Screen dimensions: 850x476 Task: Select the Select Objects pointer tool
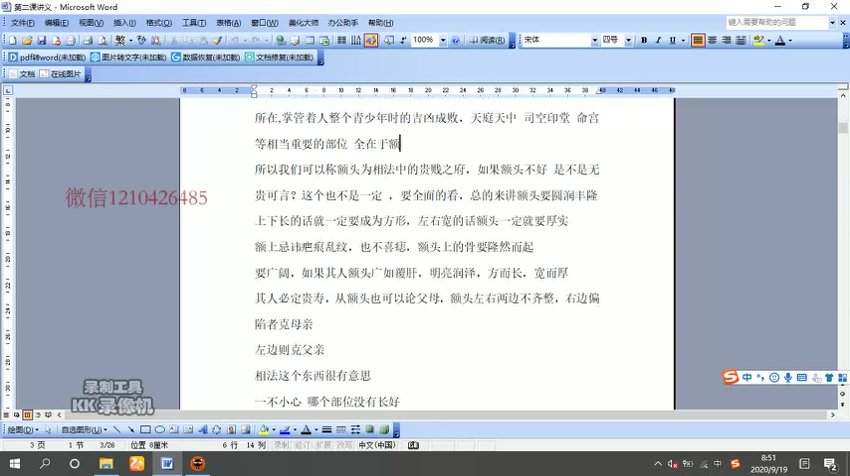click(x=48, y=430)
